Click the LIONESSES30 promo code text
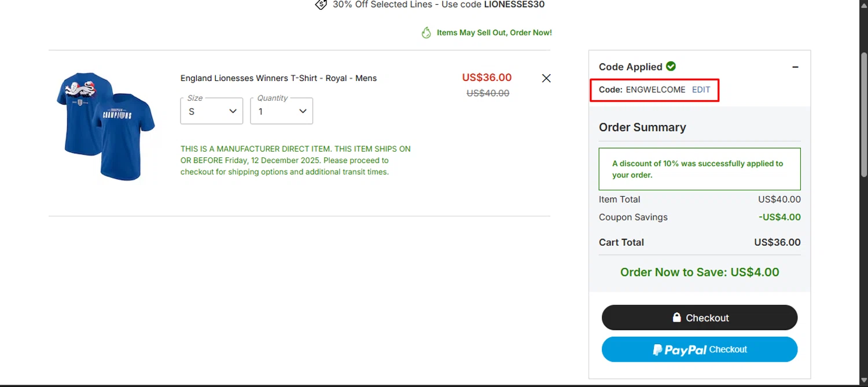This screenshot has width=868, height=387. pos(514,5)
